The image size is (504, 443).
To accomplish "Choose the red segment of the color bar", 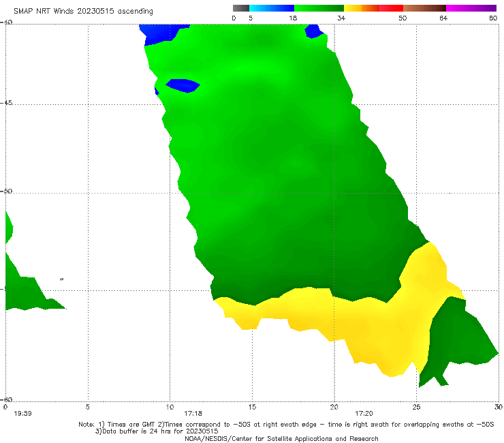I will (x=391, y=8).
